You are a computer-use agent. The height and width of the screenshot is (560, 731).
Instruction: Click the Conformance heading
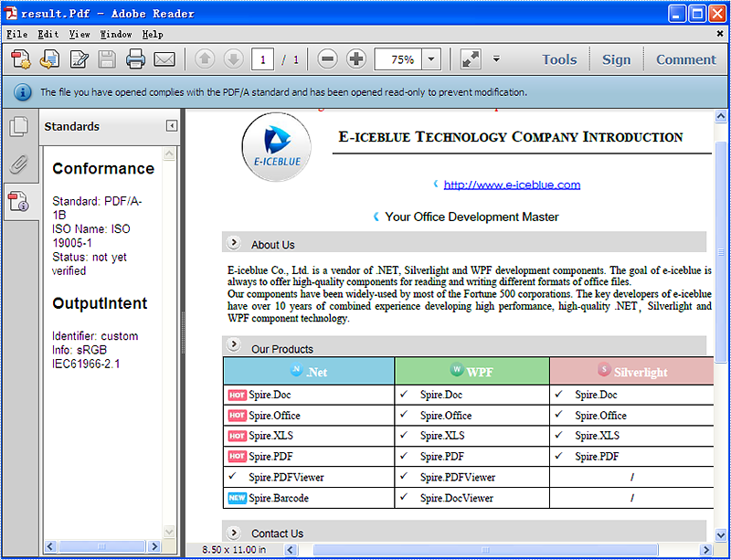103,168
